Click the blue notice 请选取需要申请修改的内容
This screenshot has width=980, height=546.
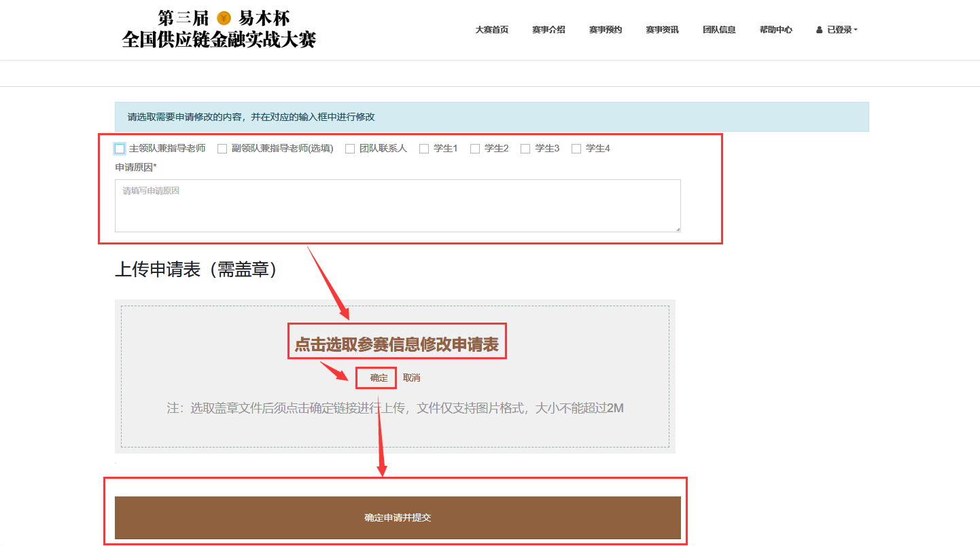click(x=491, y=117)
